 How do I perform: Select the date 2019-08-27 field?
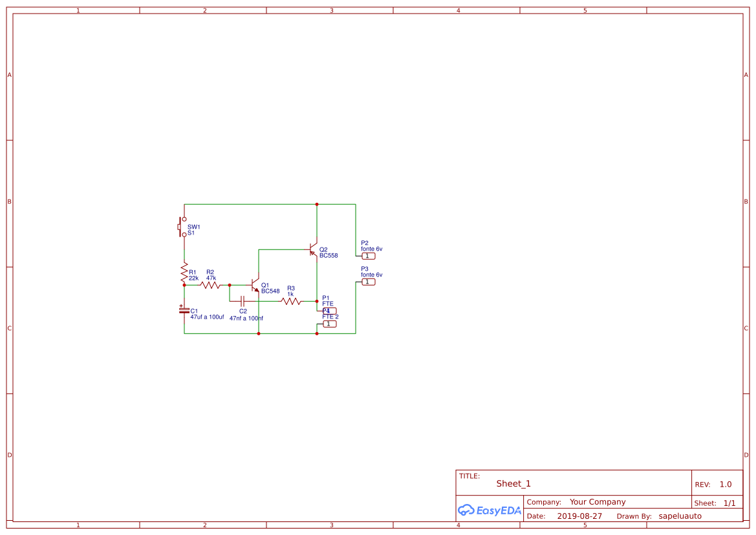click(x=579, y=516)
